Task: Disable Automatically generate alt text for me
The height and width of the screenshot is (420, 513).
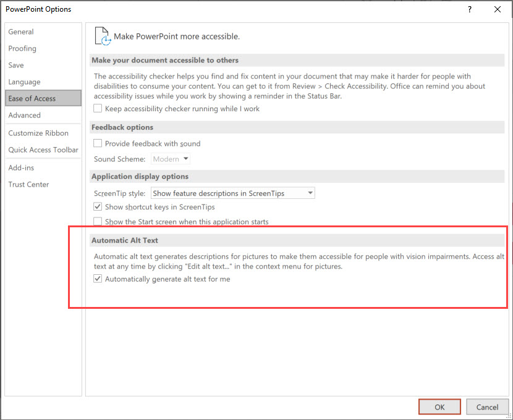Action: pyautogui.click(x=98, y=279)
